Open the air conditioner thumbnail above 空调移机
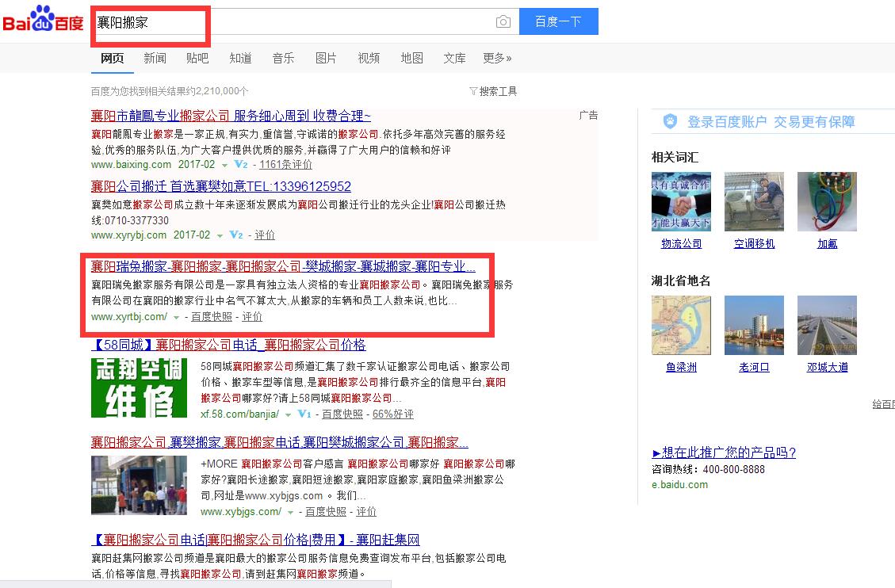Viewport: 895px width, 588px height. point(754,202)
